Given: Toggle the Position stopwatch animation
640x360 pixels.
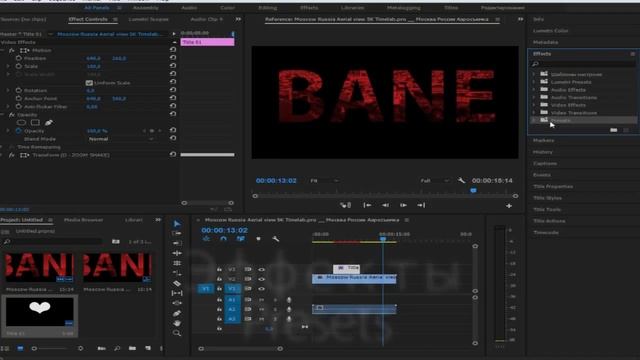Looking at the screenshot, I should tap(19, 58).
